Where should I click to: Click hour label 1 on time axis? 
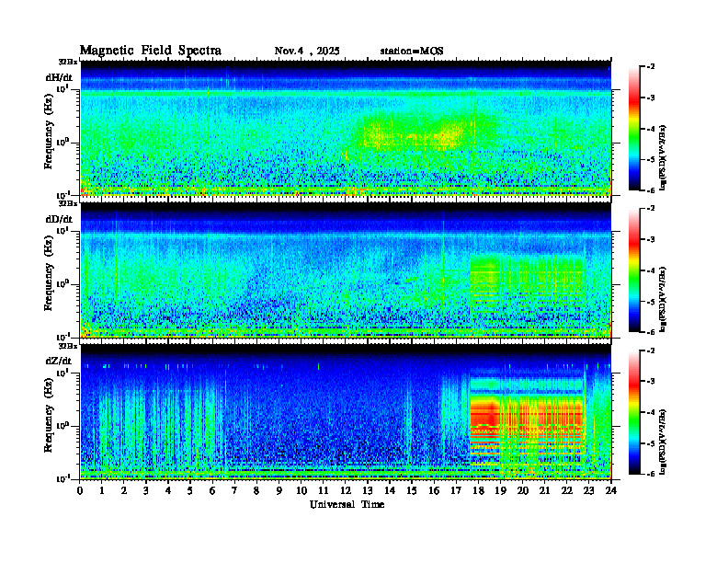(102, 490)
